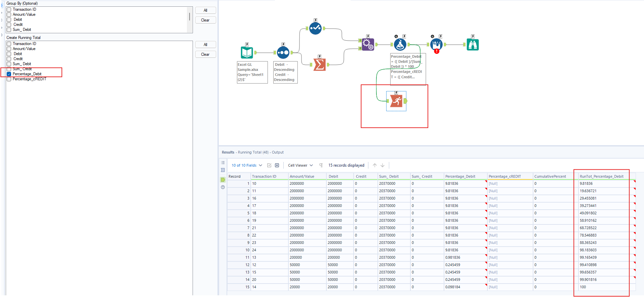Click the 15 records displayed label

346,165
